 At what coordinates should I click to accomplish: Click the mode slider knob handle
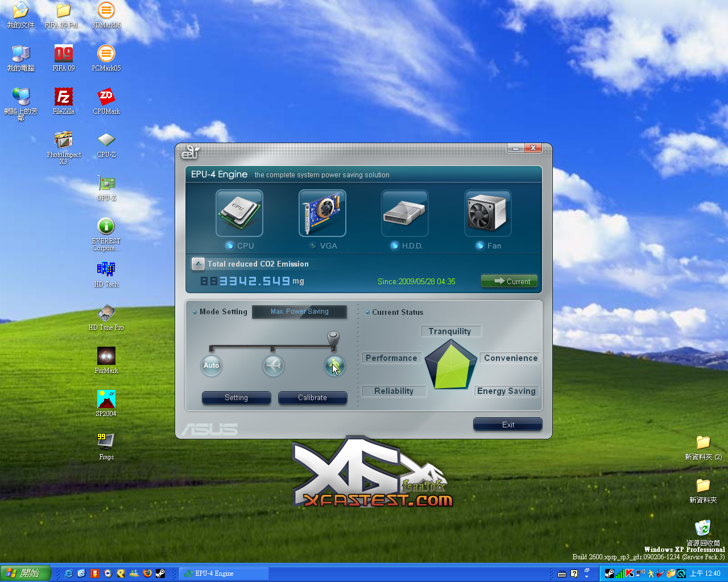click(333, 340)
